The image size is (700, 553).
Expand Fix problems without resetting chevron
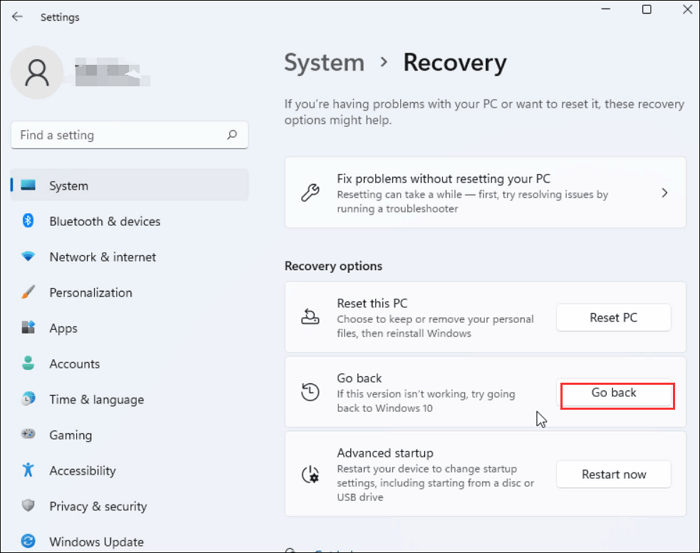click(x=665, y=193)
